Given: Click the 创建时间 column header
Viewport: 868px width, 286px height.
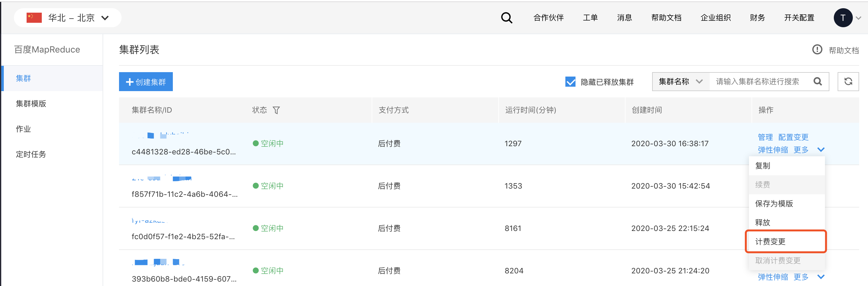Looking at the screenshot, I should pos(647,110).
